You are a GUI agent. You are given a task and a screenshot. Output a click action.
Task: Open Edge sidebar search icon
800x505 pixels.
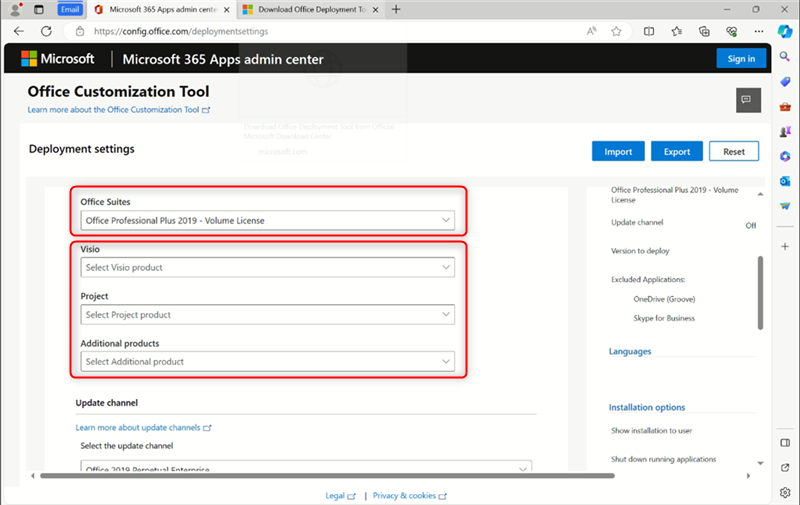(x=785, y=57)
